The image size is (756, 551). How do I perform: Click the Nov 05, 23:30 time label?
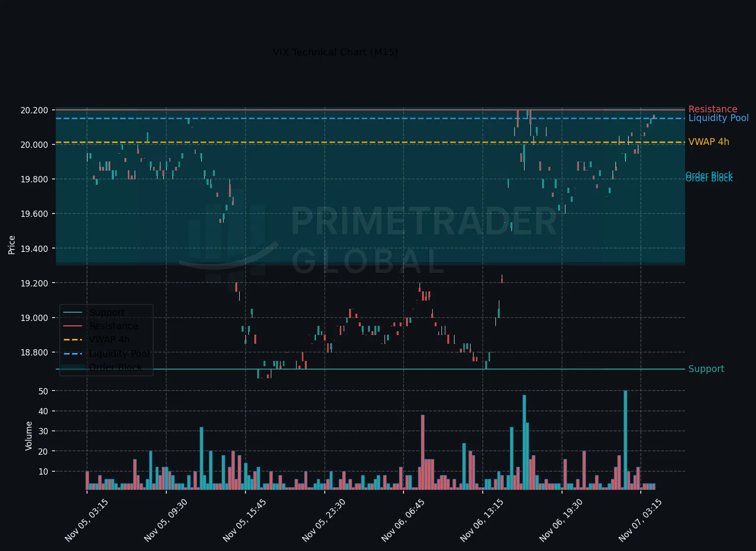324,520
